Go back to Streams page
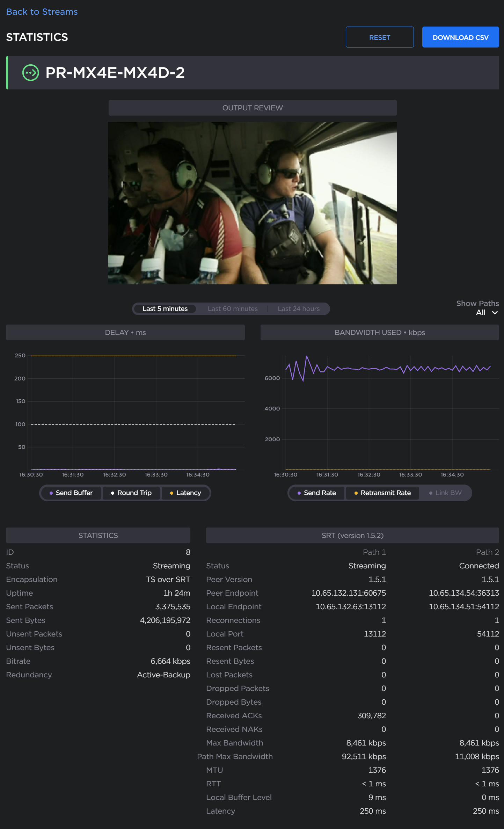 42,12
